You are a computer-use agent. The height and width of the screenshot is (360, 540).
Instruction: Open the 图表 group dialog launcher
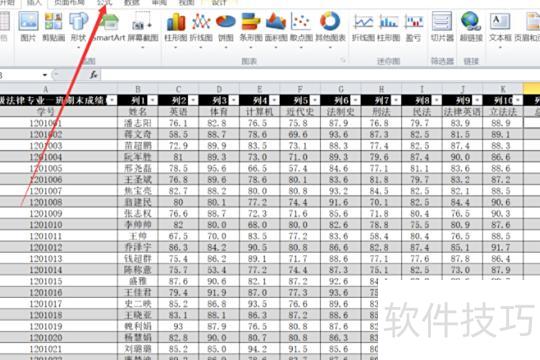[343, 60]
